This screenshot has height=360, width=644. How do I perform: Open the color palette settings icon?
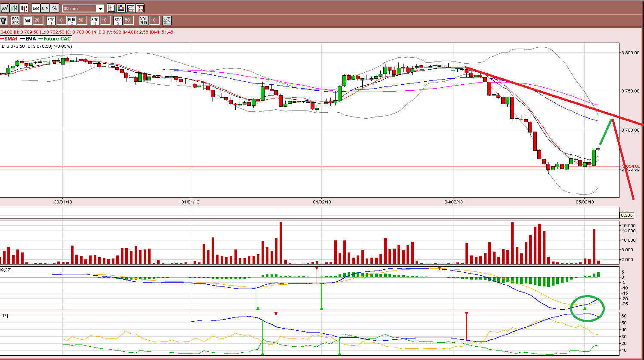click(x=121, y=8)
